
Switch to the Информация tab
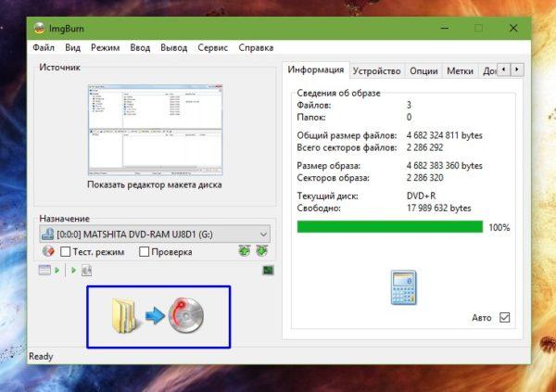[x=316, y=70]
